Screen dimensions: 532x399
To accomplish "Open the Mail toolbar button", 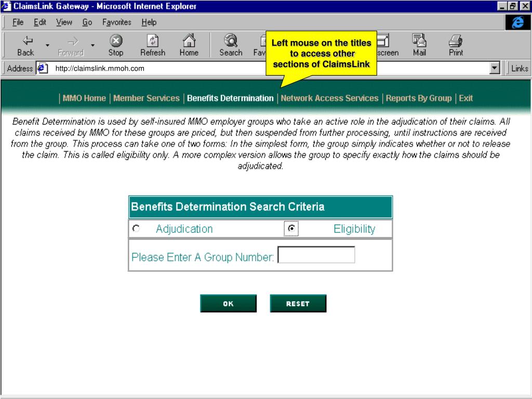I will coord(419,46).
